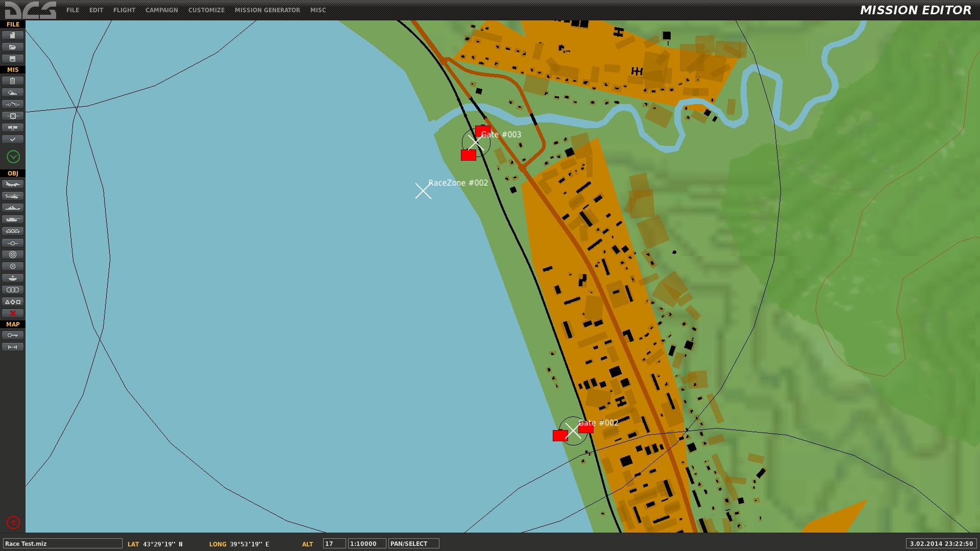
Task: Open the MISC menu
Action: click(x=318, y=10)
